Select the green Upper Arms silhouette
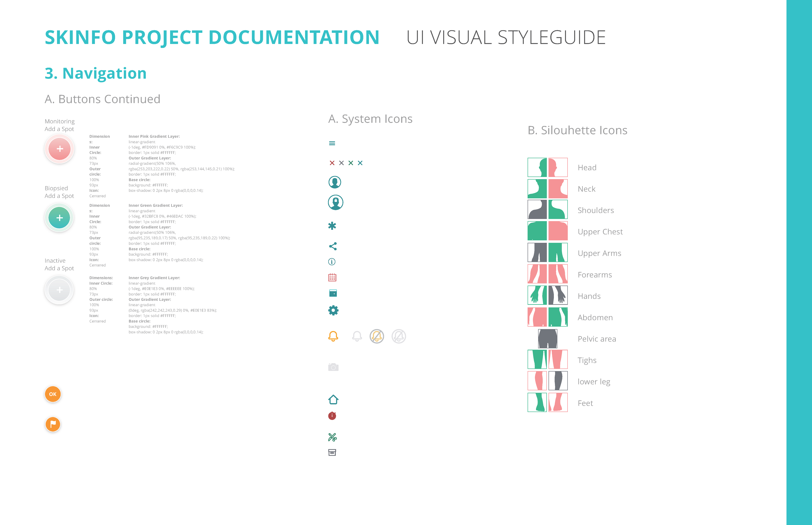812x525 pixels. (558, 252)
